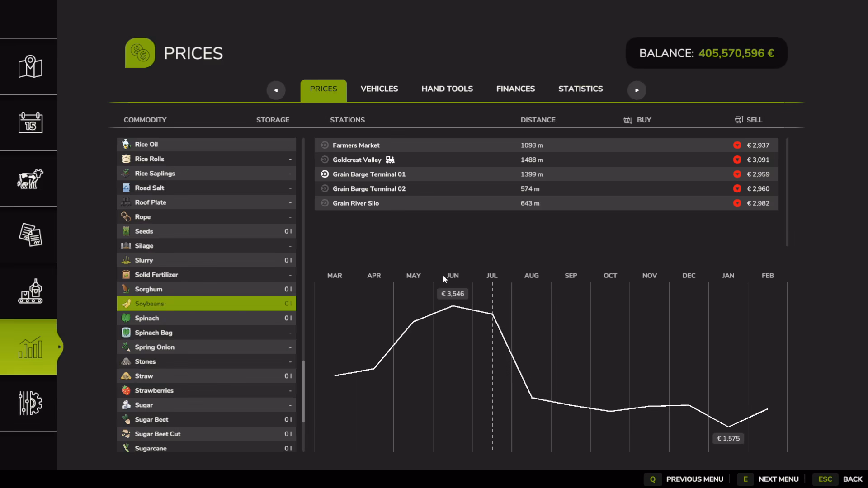Open the animals cow icon

[x=30, y=178]
